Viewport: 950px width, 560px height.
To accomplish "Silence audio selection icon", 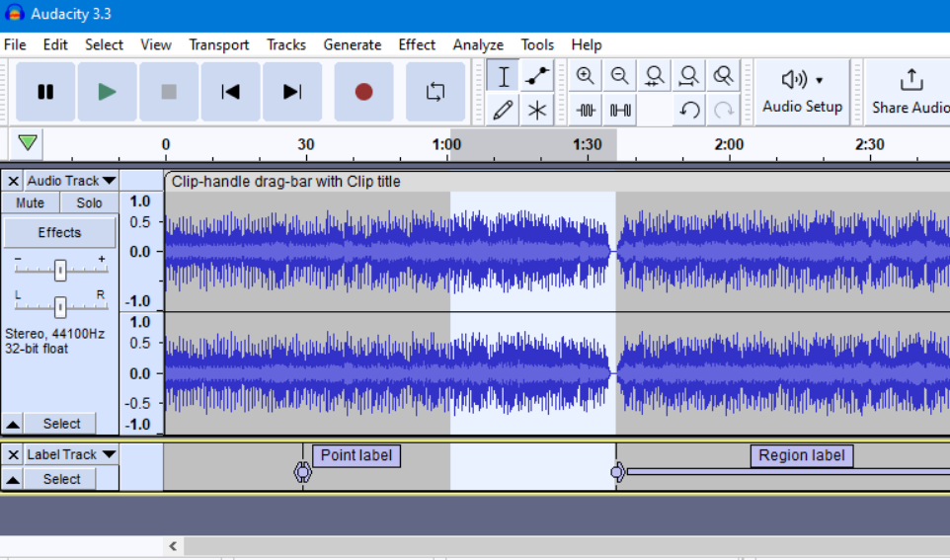I will pos(619,111).
